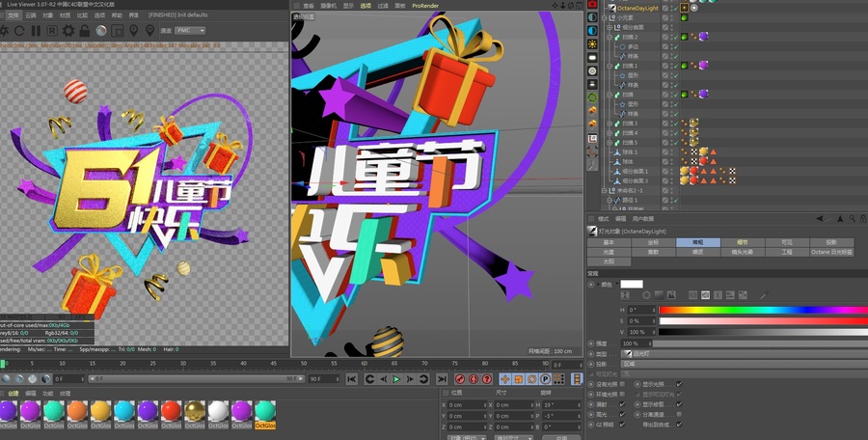The image size is (868, 440).
Task: Open viewport ProRender menu
Action: coord(425,6)
